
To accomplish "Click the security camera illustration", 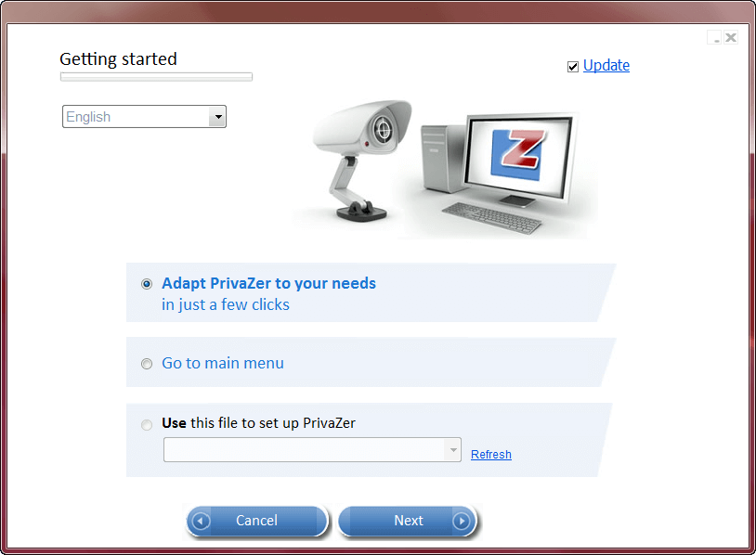I will coord(362,161).
